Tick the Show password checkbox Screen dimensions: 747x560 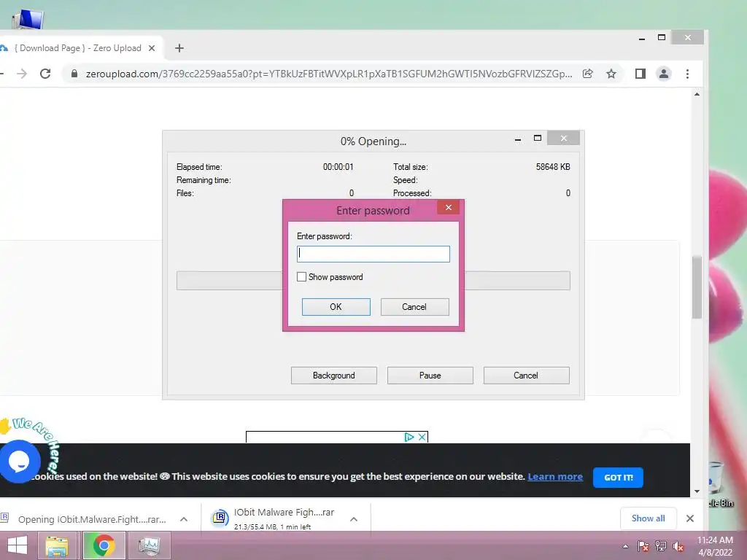(301, 276)
